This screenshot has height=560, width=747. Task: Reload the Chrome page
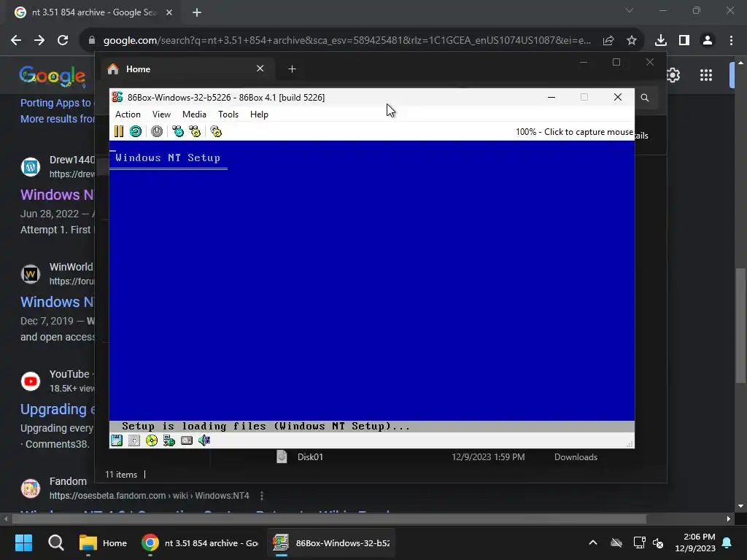coord(63,41)
